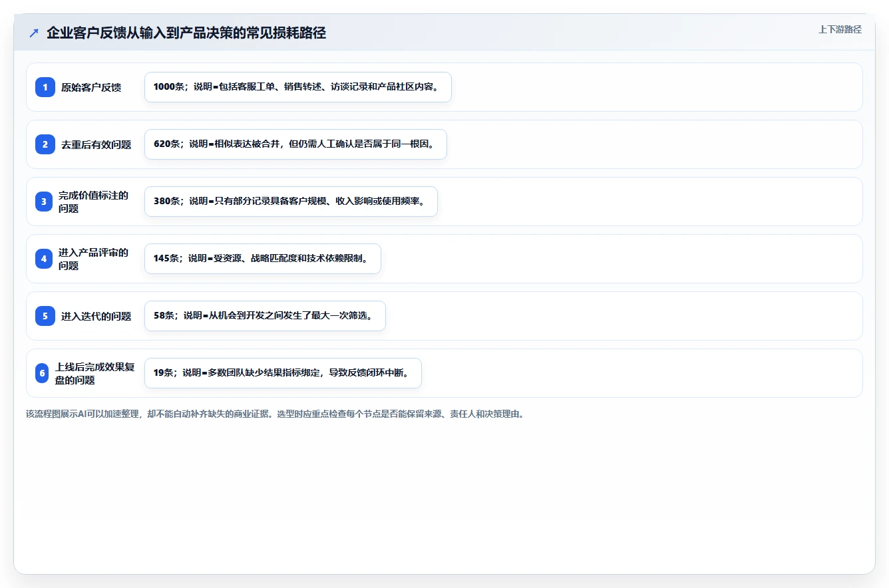This screenshot has height=588, width=889.
Task: Select the 上线后完成效果复盘的问题 step label
Action: [95, 373]
